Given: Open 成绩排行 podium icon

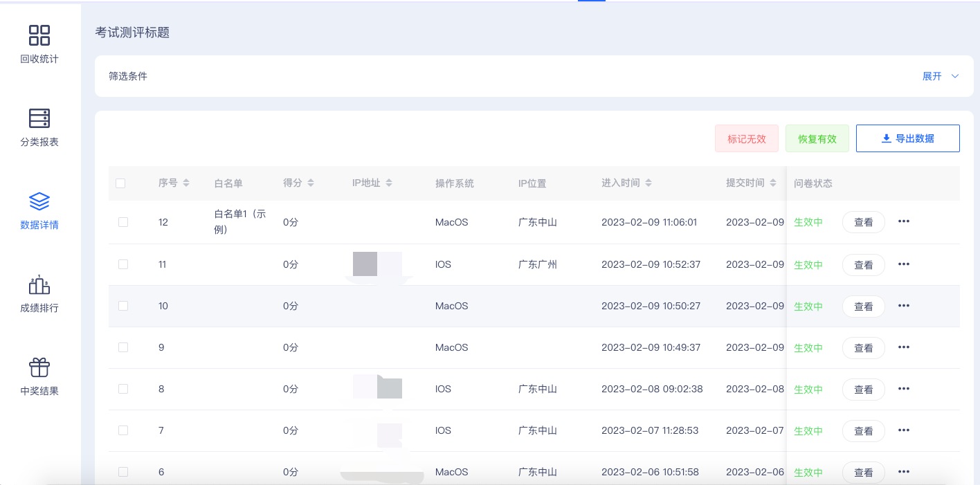Looking at the screenshot, I should point(39,284).
